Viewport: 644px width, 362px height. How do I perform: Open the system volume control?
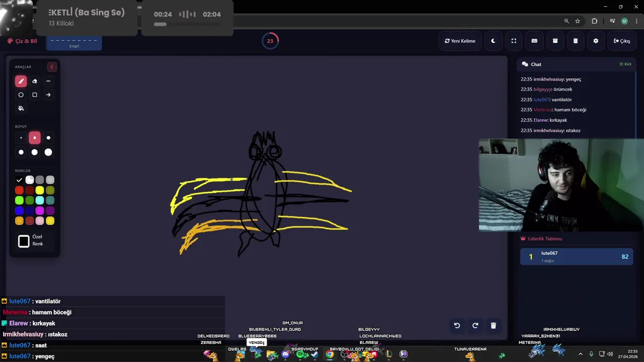point(610,354)
